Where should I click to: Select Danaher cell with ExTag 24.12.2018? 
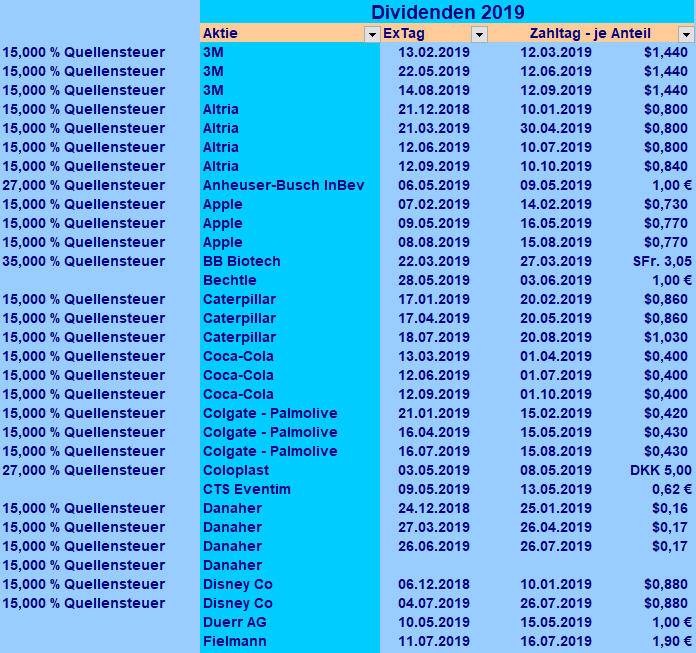[x=290, y=508]
